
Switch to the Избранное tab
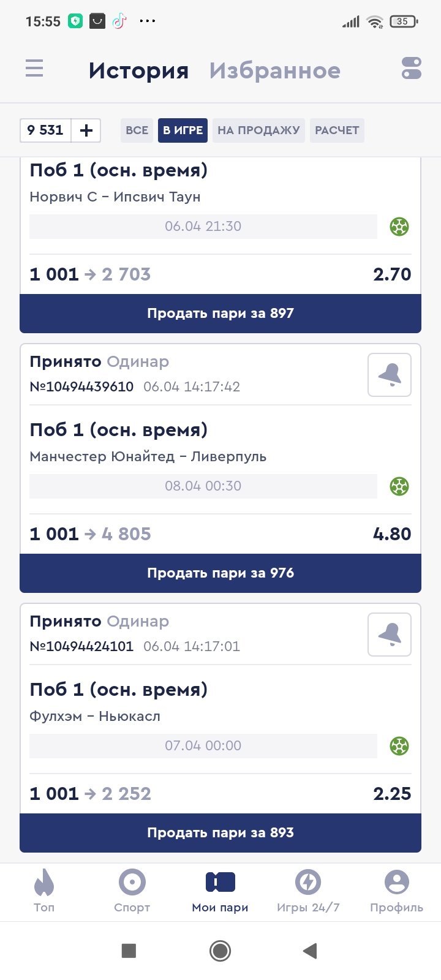click(275, 71)
